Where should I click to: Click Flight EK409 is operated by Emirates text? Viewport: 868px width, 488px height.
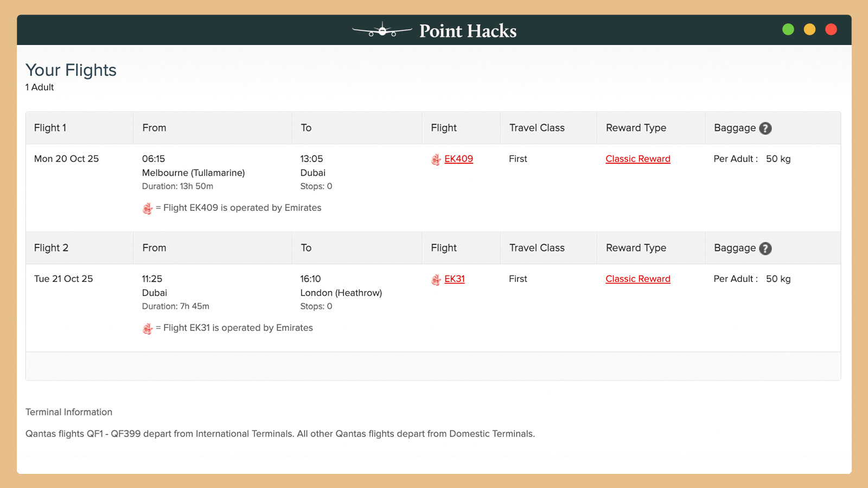pos(242,208)
